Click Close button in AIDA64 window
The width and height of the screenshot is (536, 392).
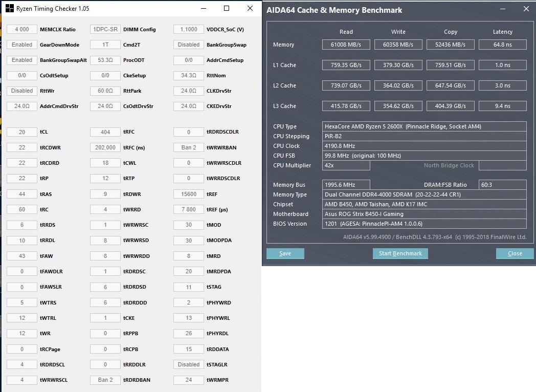[x=515, y=253]
